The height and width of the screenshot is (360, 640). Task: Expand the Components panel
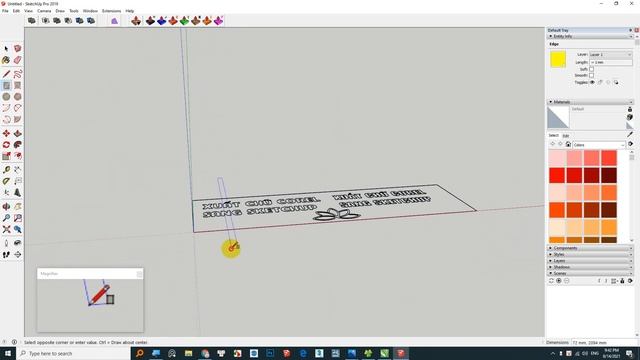(590, 248)
